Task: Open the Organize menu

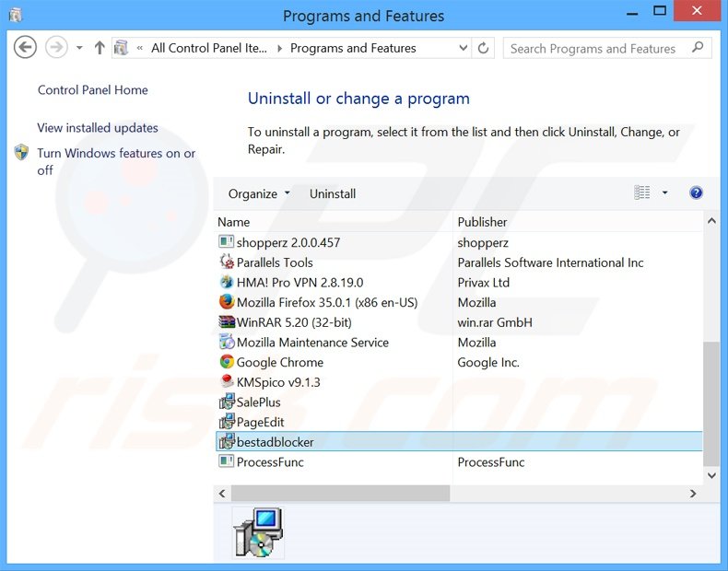Action: (259, 193)
